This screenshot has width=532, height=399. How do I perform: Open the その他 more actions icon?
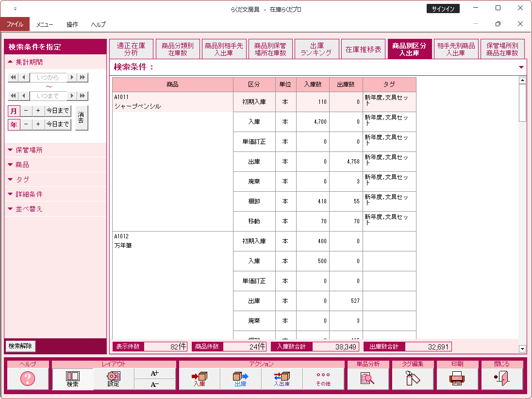[x=323, y=379]
